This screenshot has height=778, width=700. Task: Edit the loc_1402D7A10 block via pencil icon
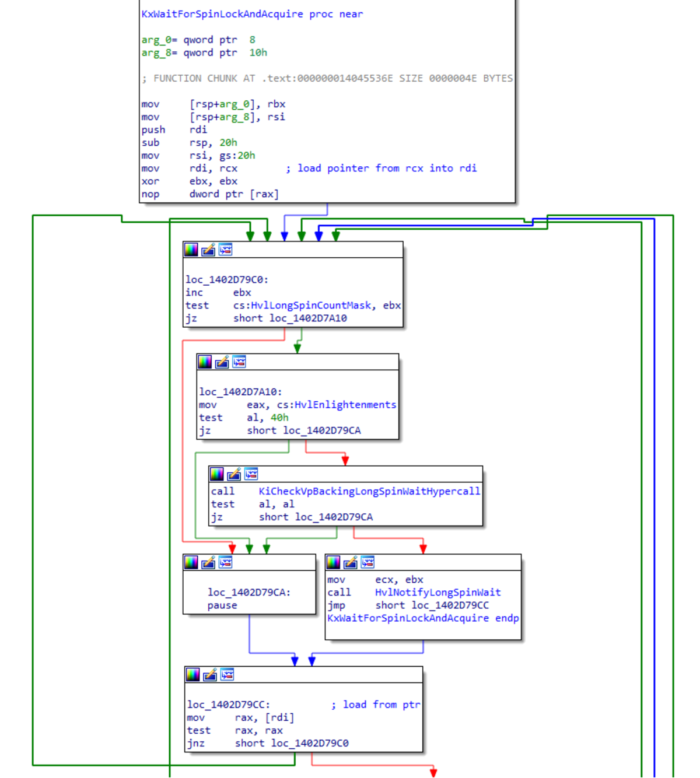coord(221,362)
